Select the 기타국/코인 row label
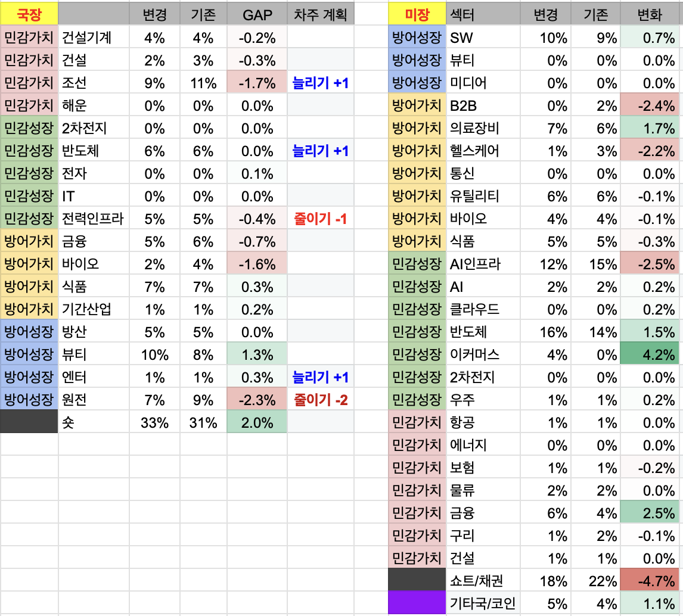Screen dimensions: 683x616 pos(483,603)
